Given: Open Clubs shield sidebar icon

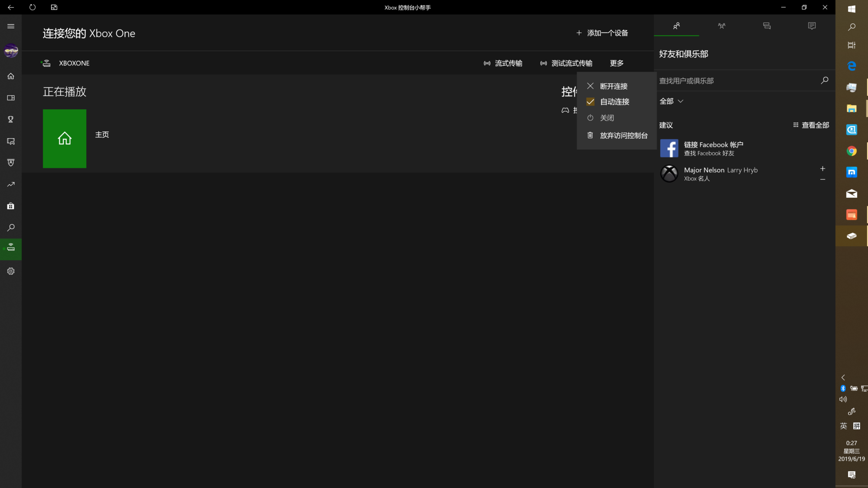Looking at the screenshot, I should point(11,163).
